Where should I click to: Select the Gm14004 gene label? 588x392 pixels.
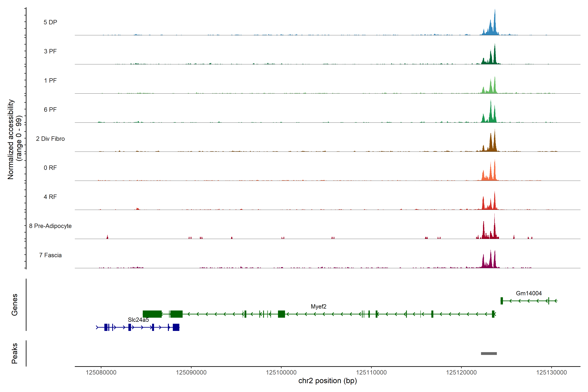coord(529,293)
